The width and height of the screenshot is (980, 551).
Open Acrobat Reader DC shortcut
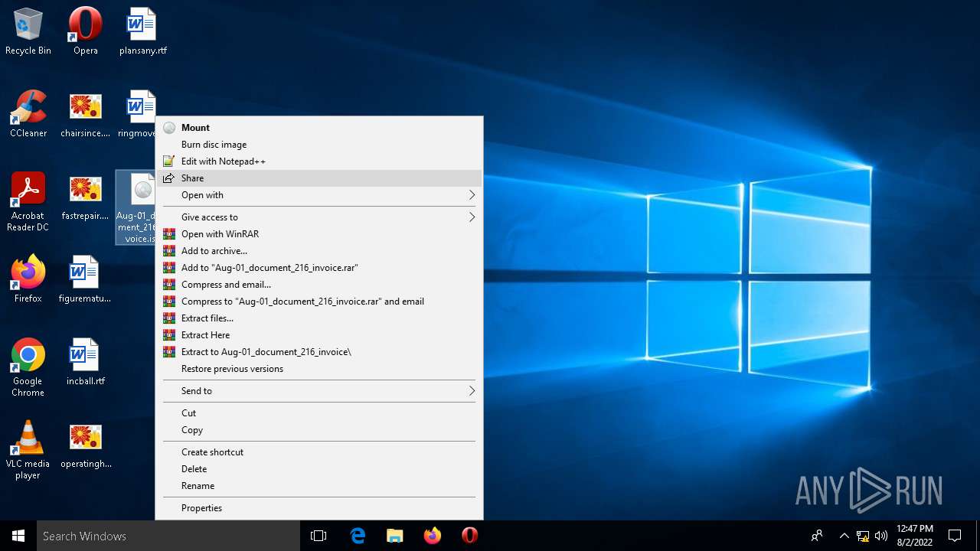point(28,202)
